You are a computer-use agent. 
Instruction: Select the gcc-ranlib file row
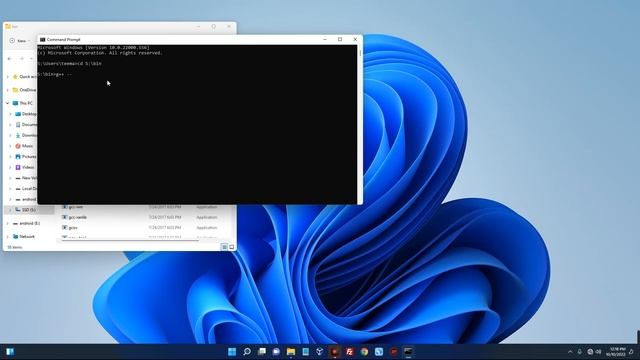[x=140, y=217]
